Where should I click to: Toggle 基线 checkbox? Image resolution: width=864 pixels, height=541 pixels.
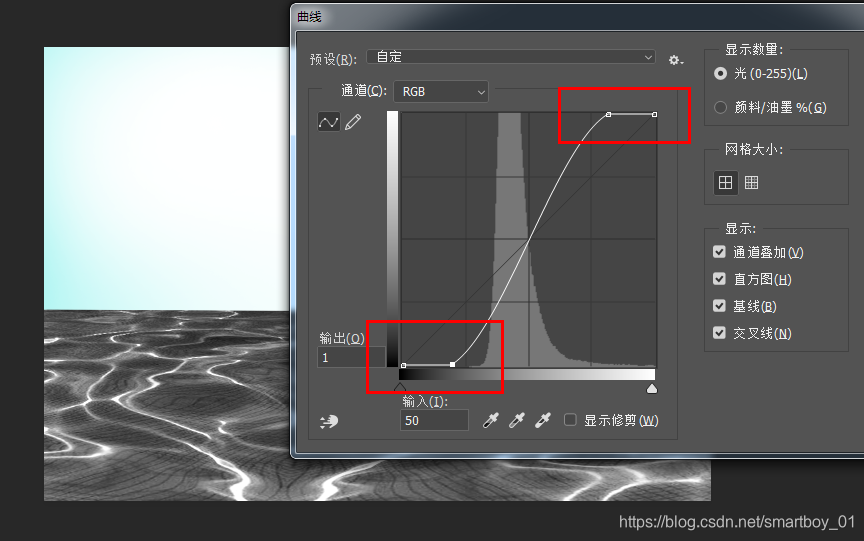(x=719, y=306)
